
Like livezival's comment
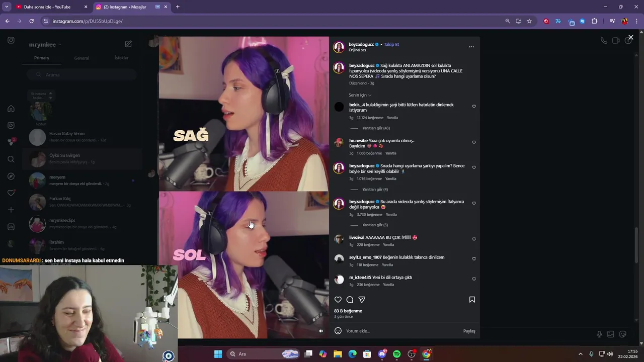pyautogui.click(x=474, y=239)
